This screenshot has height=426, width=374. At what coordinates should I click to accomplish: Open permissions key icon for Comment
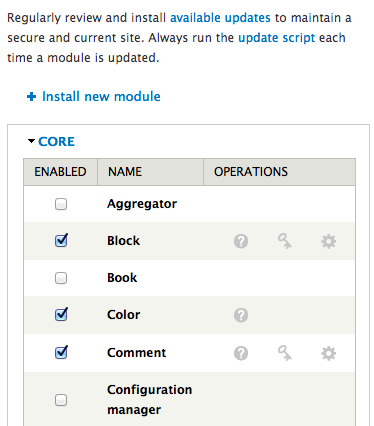point(285,353)
